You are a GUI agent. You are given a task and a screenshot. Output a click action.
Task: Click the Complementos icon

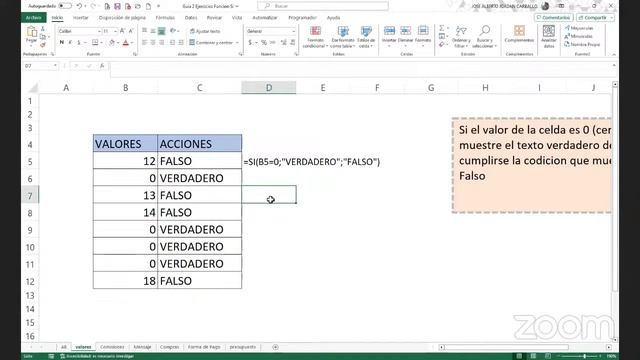pos(519,31)
